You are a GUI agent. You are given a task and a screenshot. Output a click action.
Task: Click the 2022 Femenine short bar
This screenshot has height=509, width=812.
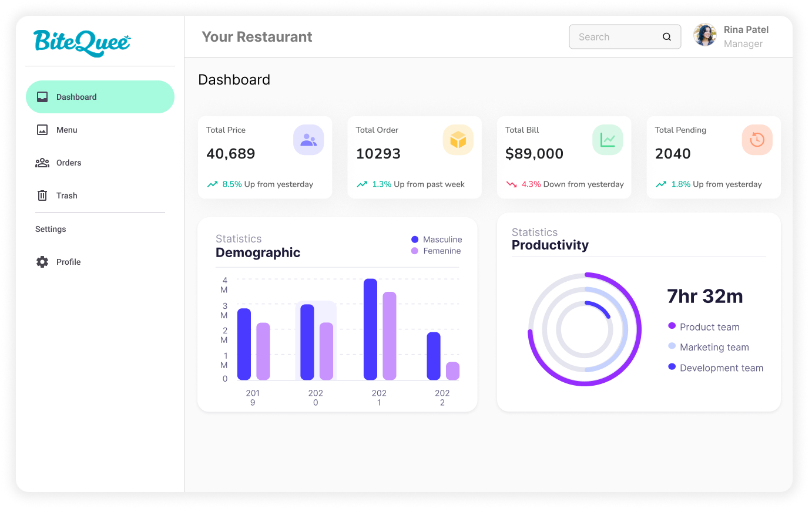pos(452,371)
